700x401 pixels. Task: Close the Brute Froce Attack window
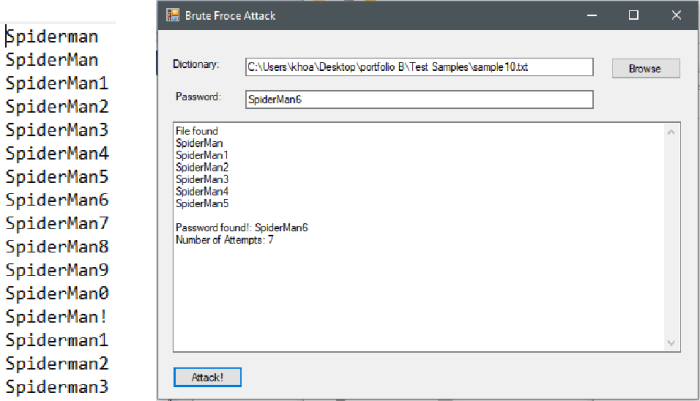click(676, 15)
